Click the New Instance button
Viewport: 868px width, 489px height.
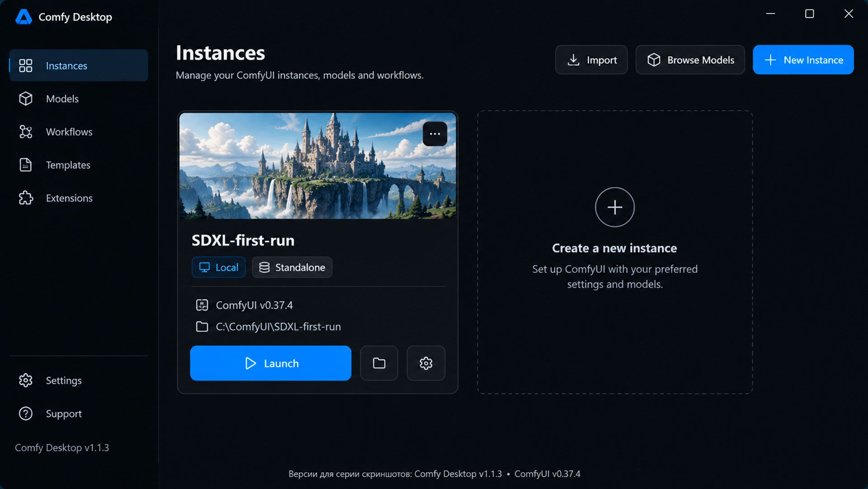click(803, 60)
